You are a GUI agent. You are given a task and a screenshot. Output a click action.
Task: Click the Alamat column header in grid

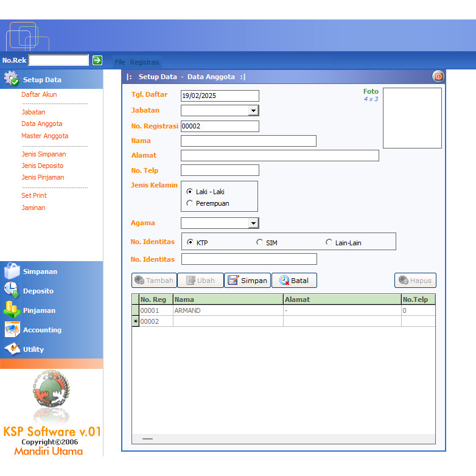(342, 299)
